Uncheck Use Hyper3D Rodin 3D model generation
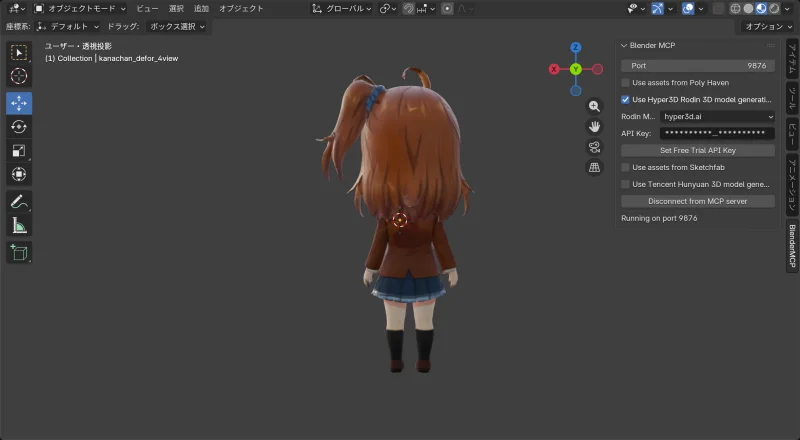800x440 pixels. pos(626,100)
